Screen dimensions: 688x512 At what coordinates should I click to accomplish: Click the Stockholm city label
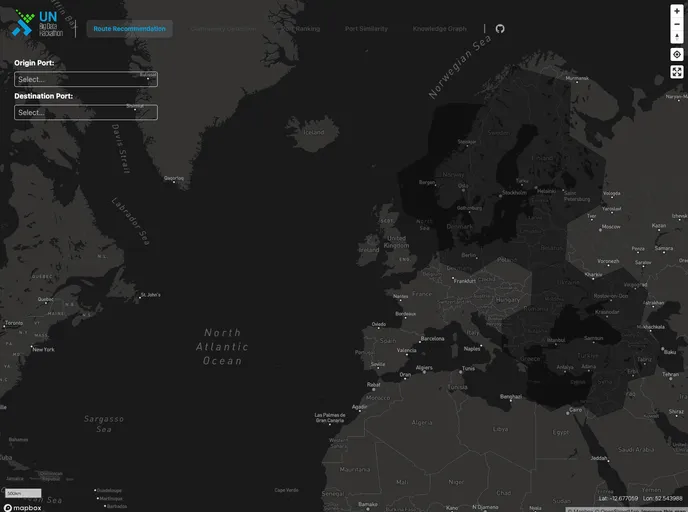pyautogui.click(x=514, y=193)
